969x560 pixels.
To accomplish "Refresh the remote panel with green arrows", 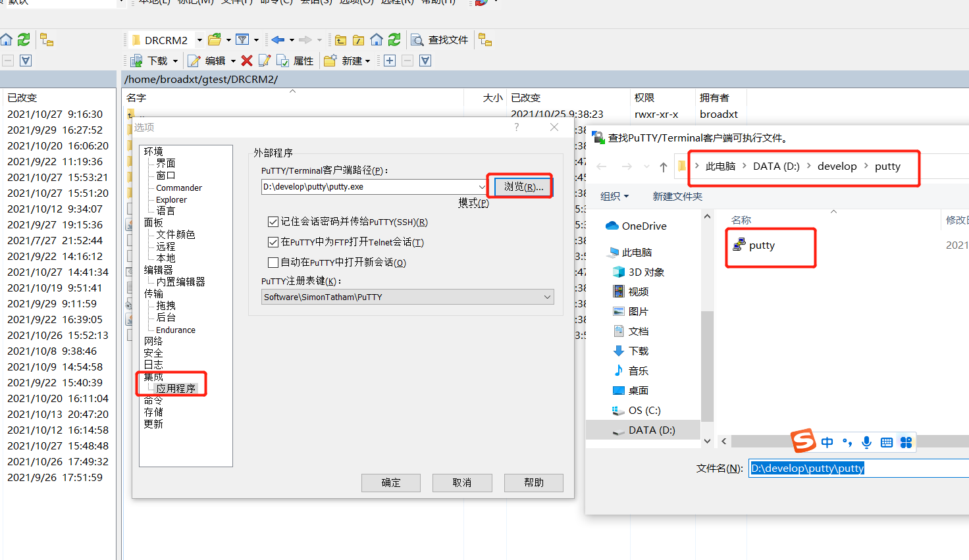I will pos(394,40).
